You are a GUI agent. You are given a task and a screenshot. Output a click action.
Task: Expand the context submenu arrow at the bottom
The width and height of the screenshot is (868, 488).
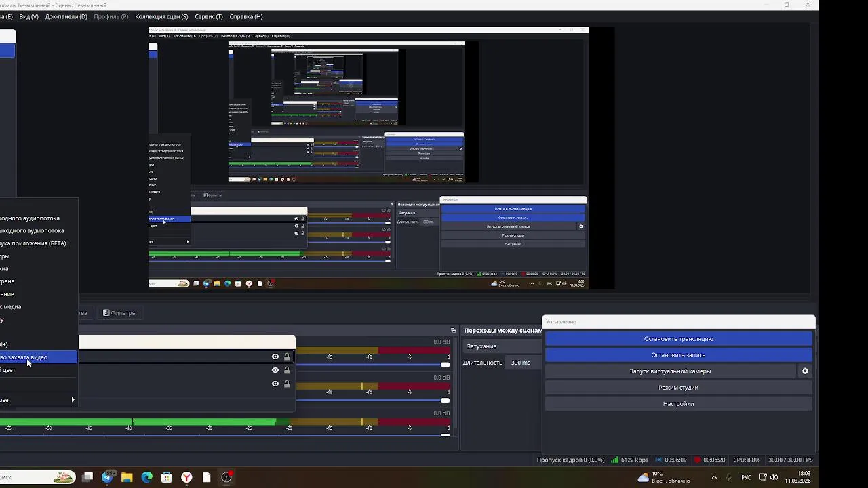click(73, 400)
